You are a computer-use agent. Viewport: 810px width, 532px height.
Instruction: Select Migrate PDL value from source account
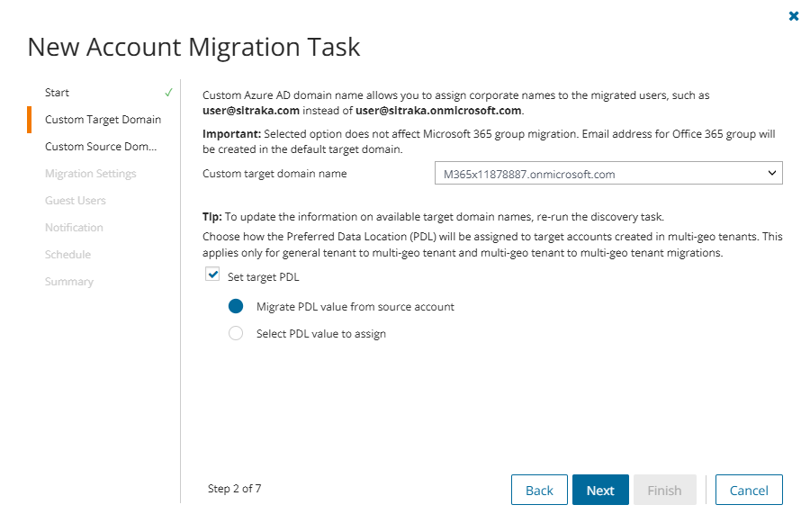236,306
